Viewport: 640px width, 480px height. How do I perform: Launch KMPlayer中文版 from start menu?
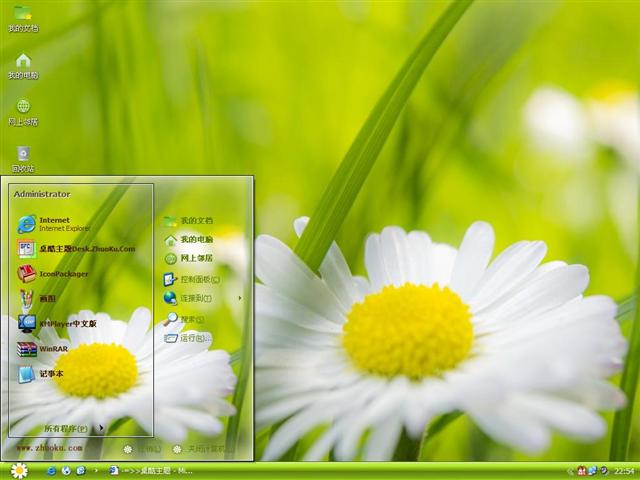57,324
